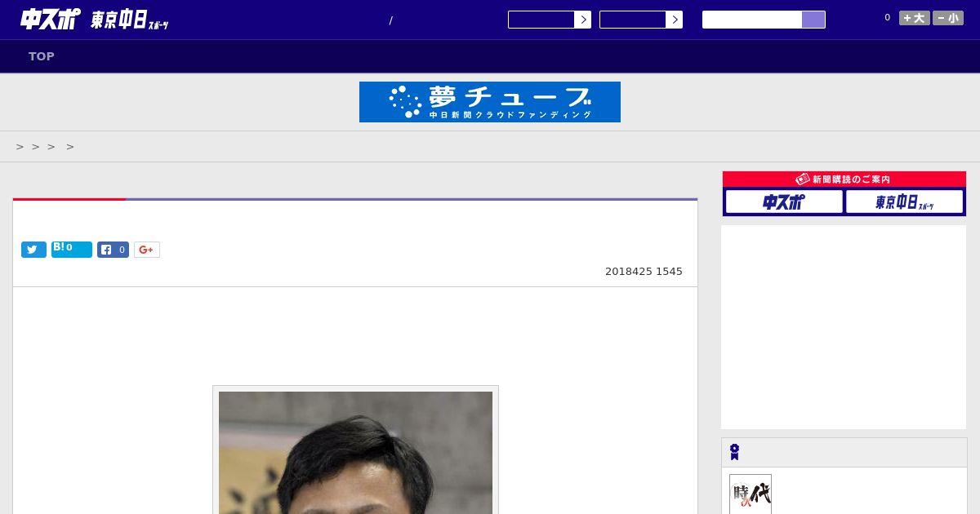Select the article date 2018425 1545

pyautogui.click(x=644, y=272)
